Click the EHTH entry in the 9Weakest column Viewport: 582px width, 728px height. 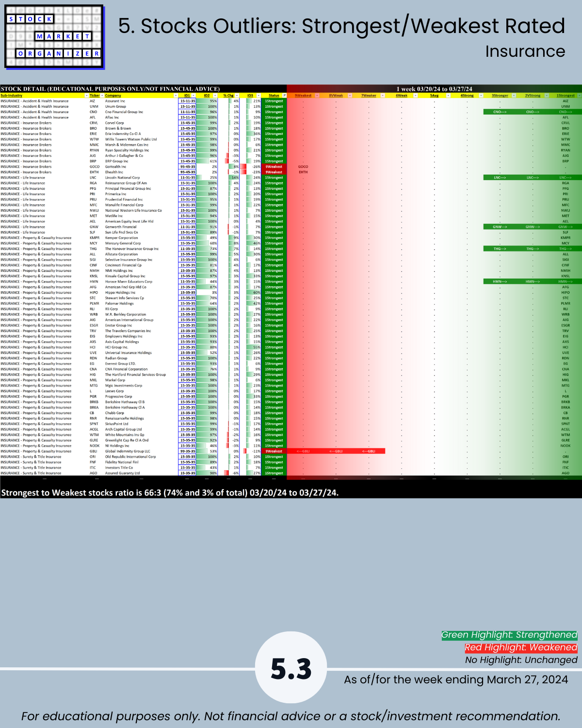(303, 172)
